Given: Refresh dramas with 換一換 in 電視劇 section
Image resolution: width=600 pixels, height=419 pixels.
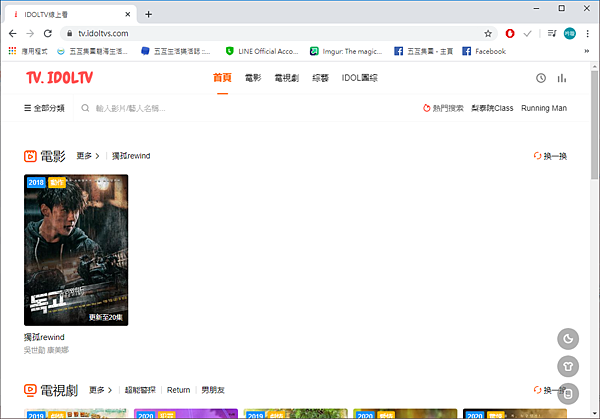Looking at the screenshot, I should [549, 390].
